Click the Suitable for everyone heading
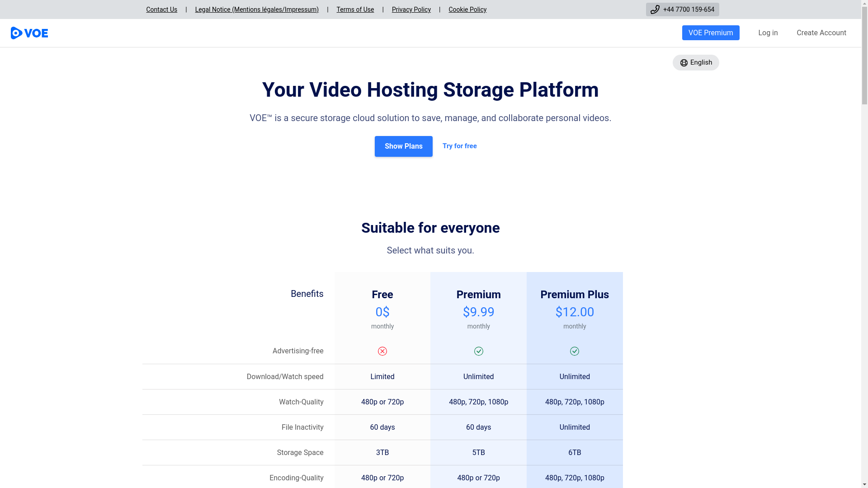This screenshot has height=488, width=868. 430,228
